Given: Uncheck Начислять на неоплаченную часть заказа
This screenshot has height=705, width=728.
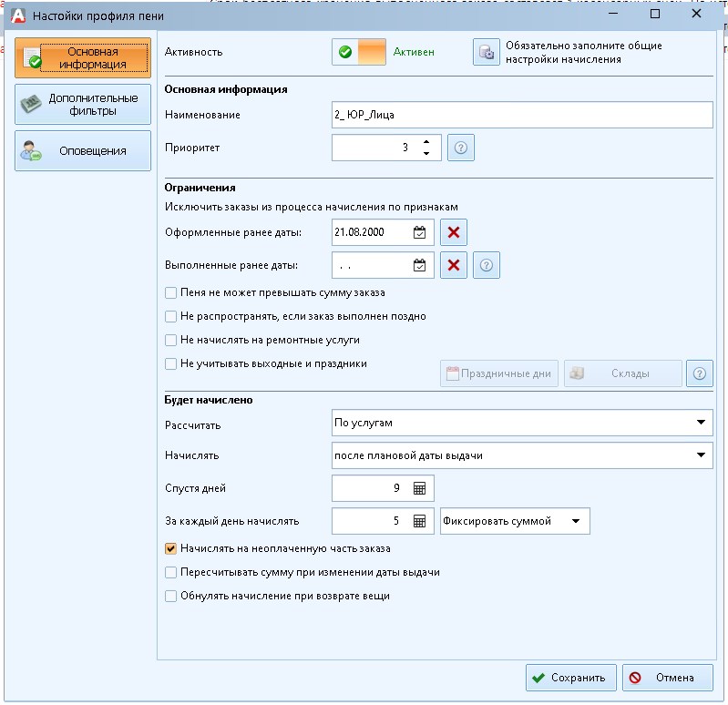Looking at the screenshot, I should click(x=170, y=548).
